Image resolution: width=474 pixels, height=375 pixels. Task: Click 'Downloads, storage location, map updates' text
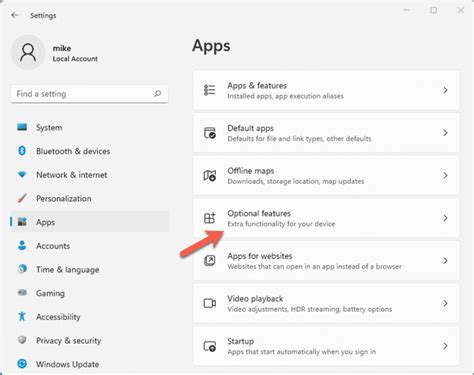coord(296,181)
